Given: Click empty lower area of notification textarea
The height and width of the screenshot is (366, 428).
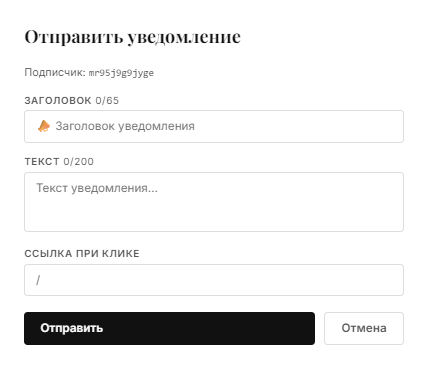Looking at the screenshot, I should [x=214, y=217].
